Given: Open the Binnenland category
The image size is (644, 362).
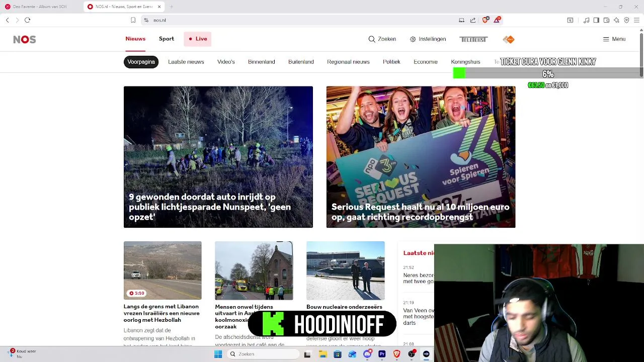Looking at the screenshot, I should 262,62.
